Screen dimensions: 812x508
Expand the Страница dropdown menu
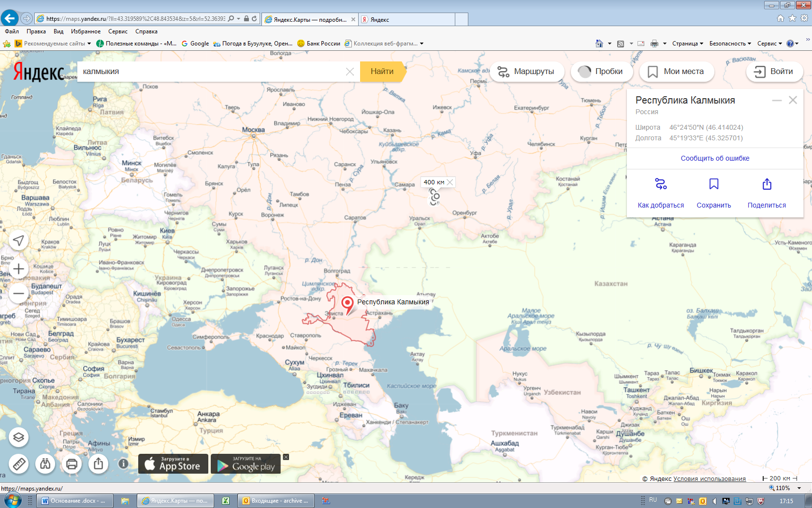coord(688,44)
